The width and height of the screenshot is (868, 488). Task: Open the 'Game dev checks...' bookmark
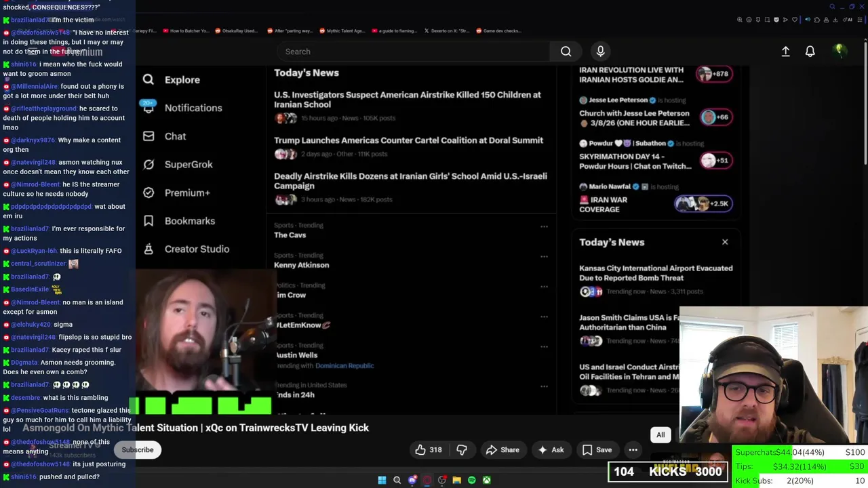tap(498, 30)
